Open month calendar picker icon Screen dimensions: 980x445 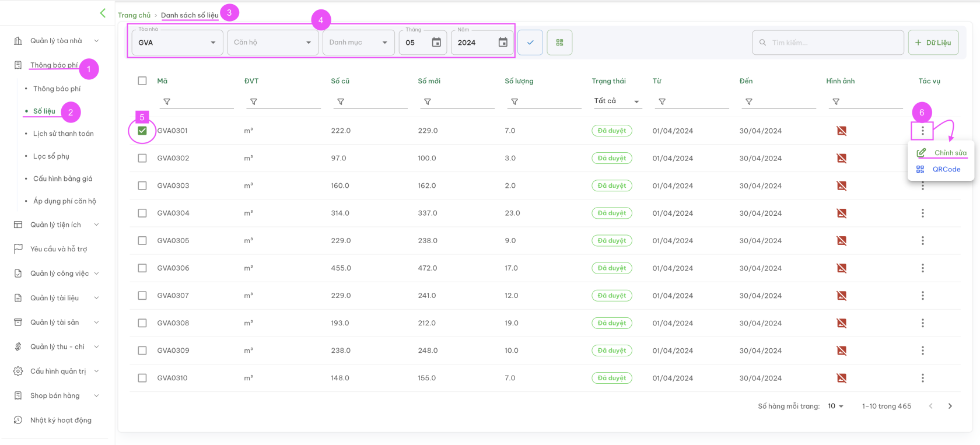point(436,42)
